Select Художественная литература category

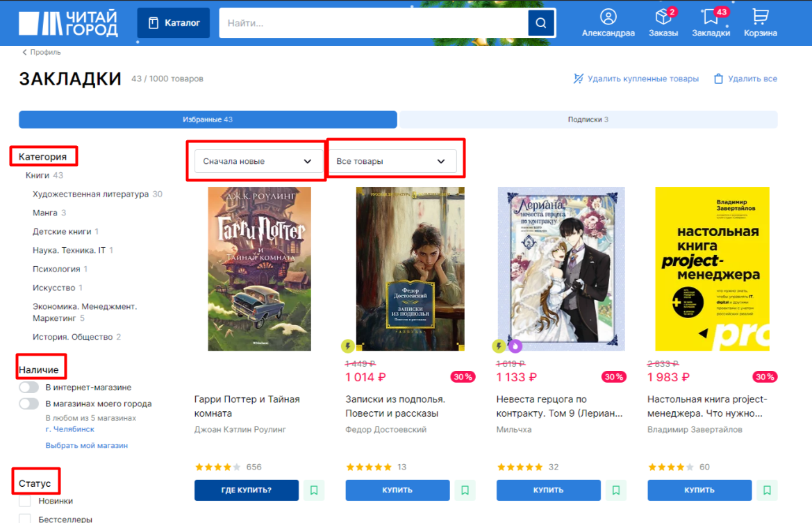(90, 194)
